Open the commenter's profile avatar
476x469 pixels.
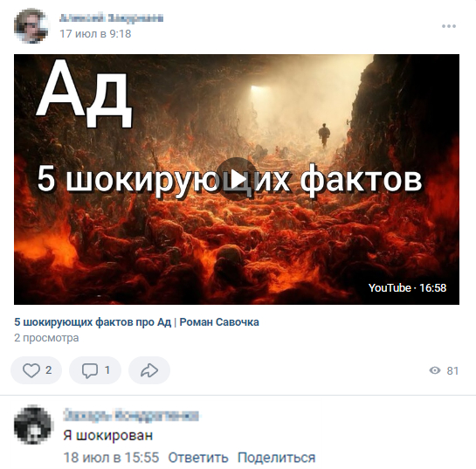[x=33, y=424]
